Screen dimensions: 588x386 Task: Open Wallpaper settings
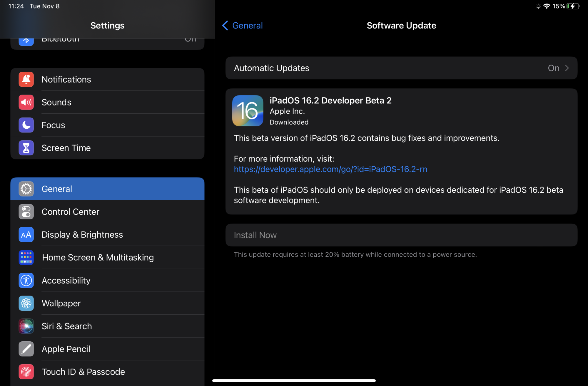coord(107,303)
